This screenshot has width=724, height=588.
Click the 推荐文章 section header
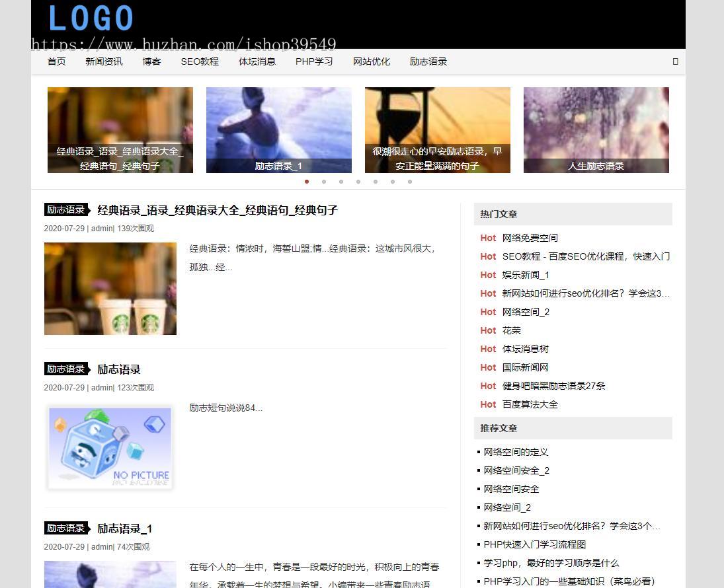coord(573,428)
